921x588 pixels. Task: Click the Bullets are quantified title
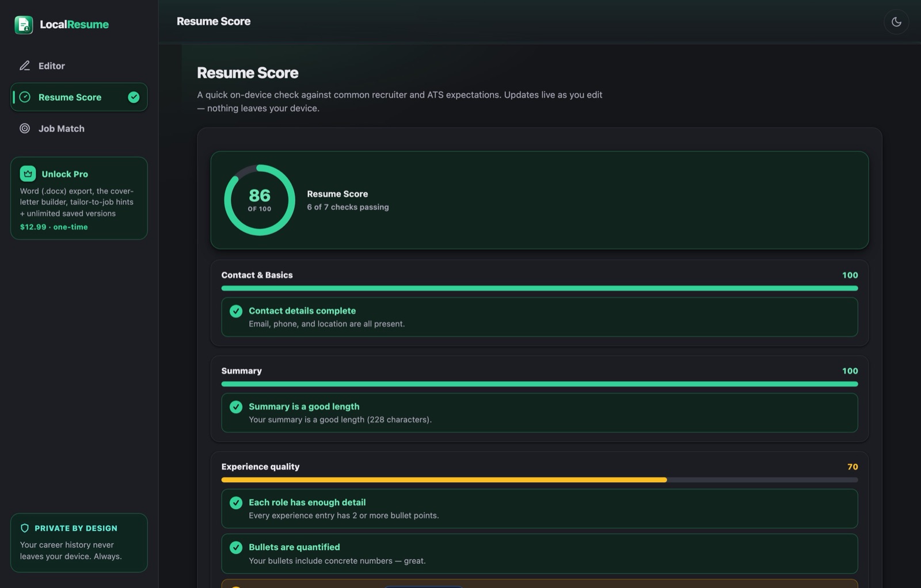(x=294, y=547)
